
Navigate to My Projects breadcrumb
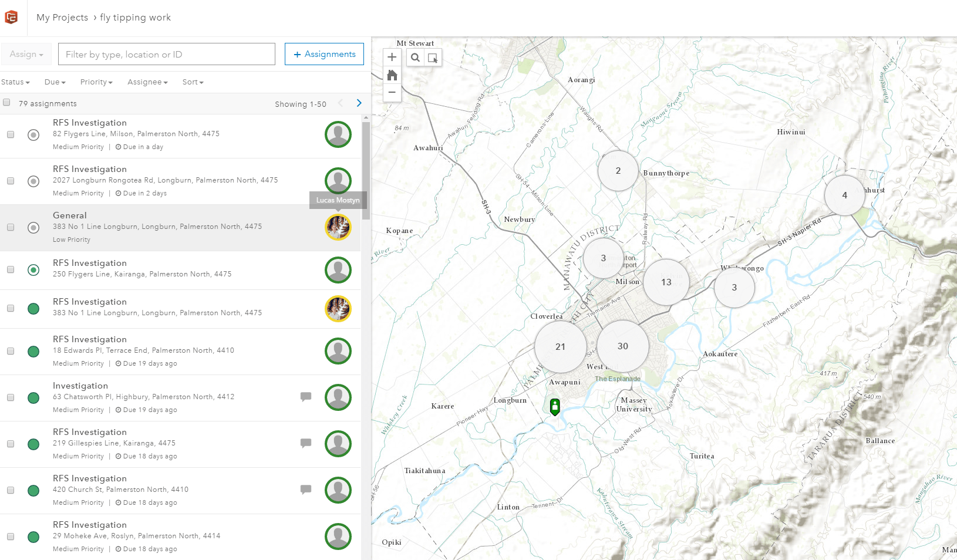coord(62,17)
